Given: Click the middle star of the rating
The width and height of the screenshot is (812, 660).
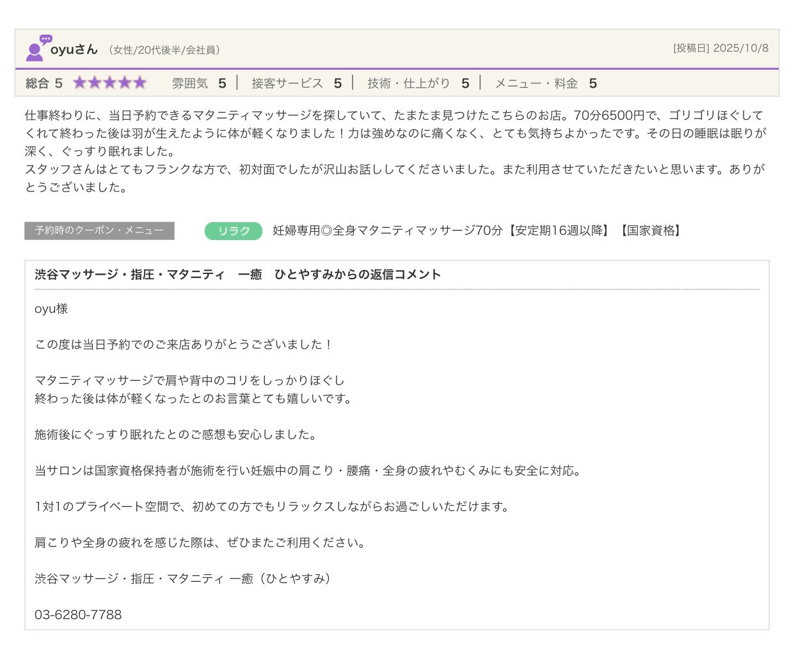Looking at the screenshot, I should (110, 83).
